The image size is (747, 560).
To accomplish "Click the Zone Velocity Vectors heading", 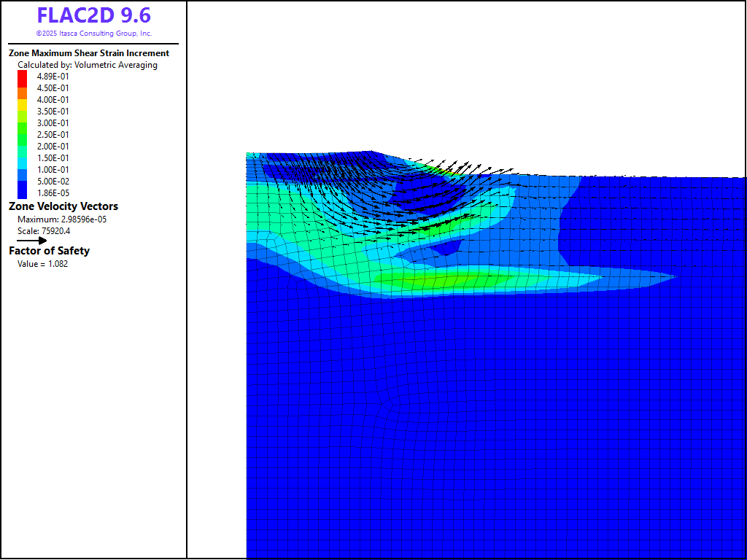I will [x=63, y=206].
